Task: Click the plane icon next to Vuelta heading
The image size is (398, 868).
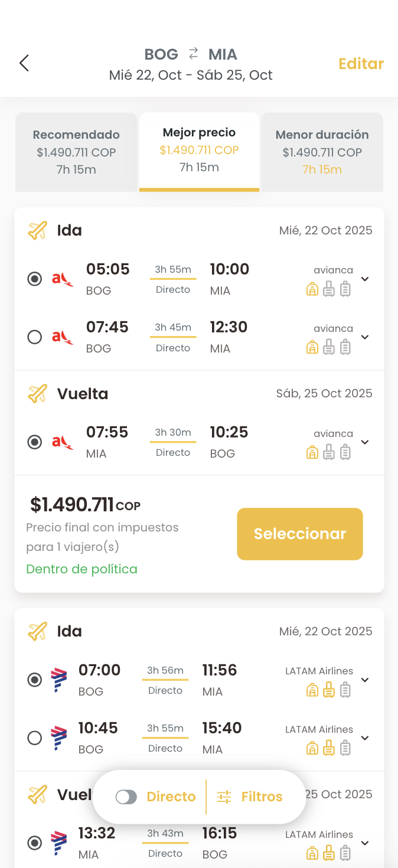Action: (37, 394)
